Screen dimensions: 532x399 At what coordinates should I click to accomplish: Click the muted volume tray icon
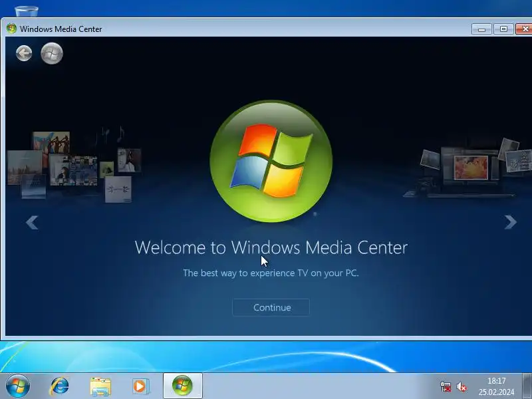pyautogui.click(x=462, y=386)
